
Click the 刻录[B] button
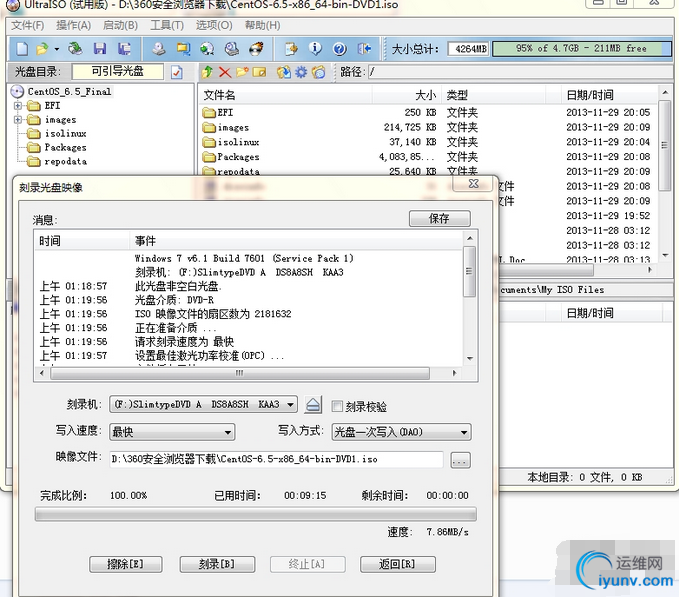(217, 565)
